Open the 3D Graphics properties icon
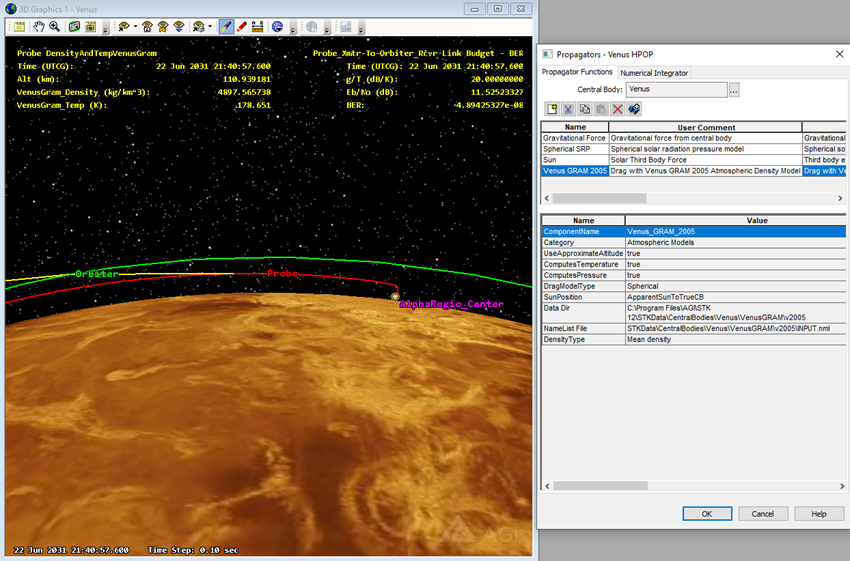850x561 pixels. [20, 27]
